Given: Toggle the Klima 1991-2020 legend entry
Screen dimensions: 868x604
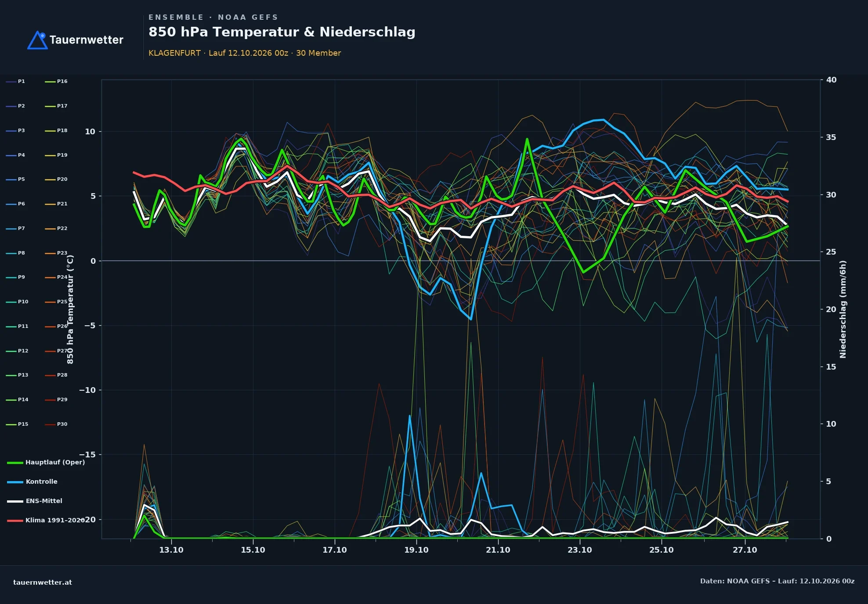Looking at the screenshot, I should pyautogui.click(x=45, y=520).
